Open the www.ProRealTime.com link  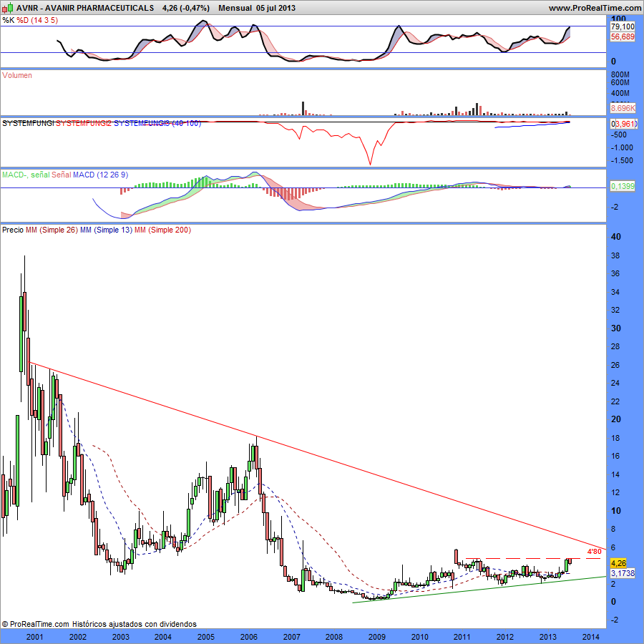tap(595, 8)
